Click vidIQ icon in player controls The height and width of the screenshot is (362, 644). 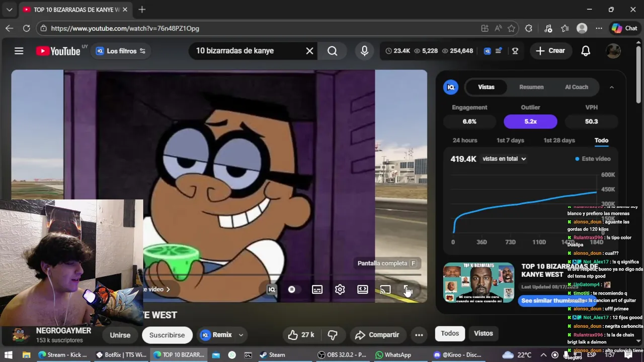pos(272,290)
